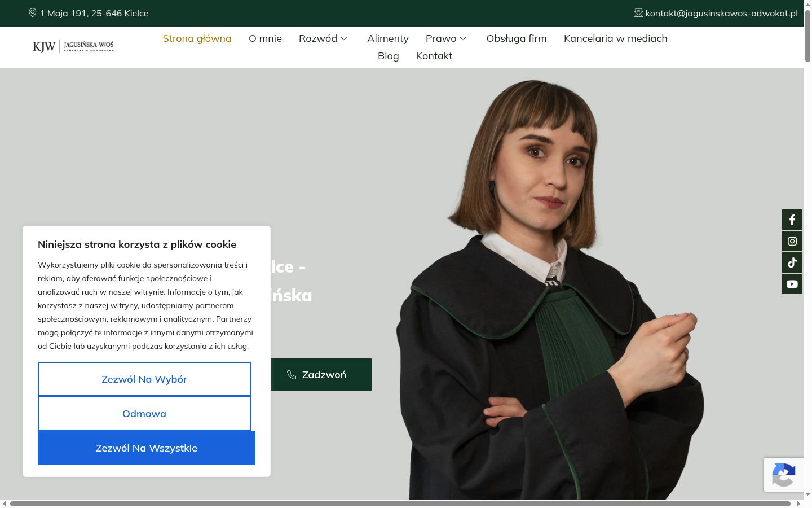
Task: Open Obsługa firm menu item
Action: [x=517, y=38]
